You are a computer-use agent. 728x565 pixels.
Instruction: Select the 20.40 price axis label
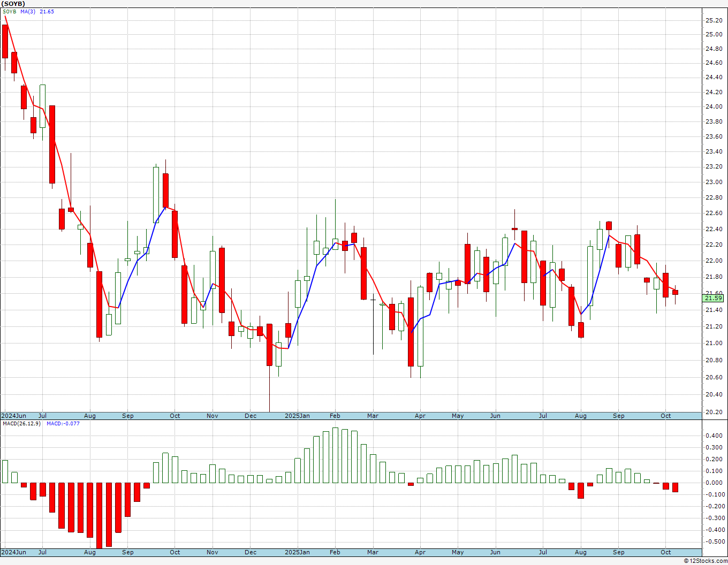click(x=714, y=394)
